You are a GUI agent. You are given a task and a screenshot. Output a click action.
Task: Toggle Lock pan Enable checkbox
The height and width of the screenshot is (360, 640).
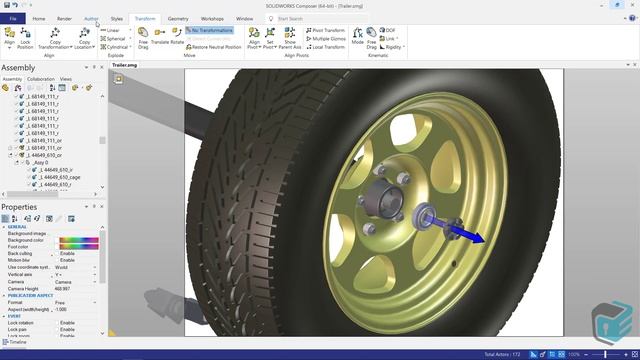(x=57, y=329)
